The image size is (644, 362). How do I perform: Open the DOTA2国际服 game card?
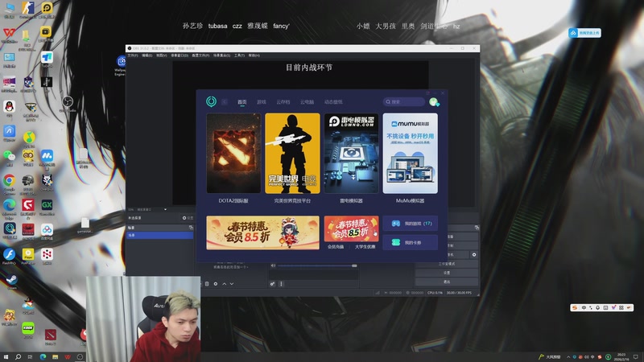click(233, 153)
